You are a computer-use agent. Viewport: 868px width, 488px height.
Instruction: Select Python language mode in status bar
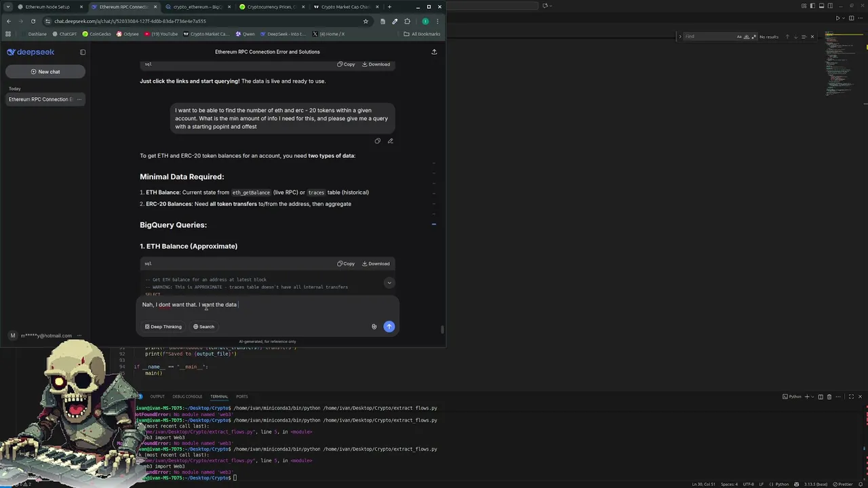[782, 484]
